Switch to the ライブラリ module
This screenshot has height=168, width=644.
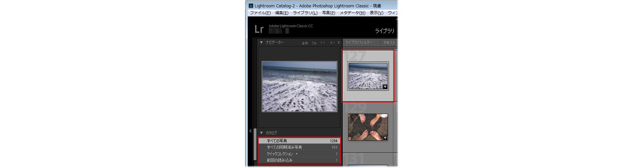point(384,31)
